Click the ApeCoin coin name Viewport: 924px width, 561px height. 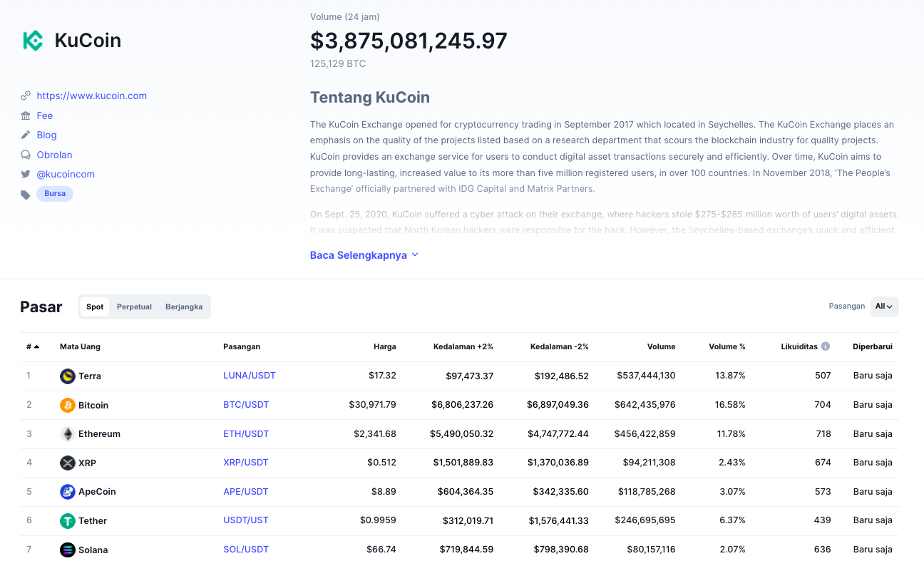(97, 492)
